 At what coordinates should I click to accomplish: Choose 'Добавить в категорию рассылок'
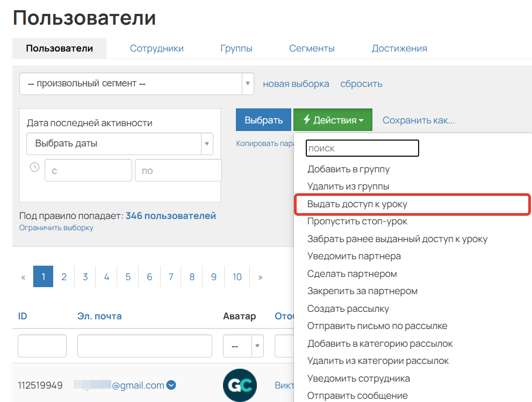coord(380,343)
